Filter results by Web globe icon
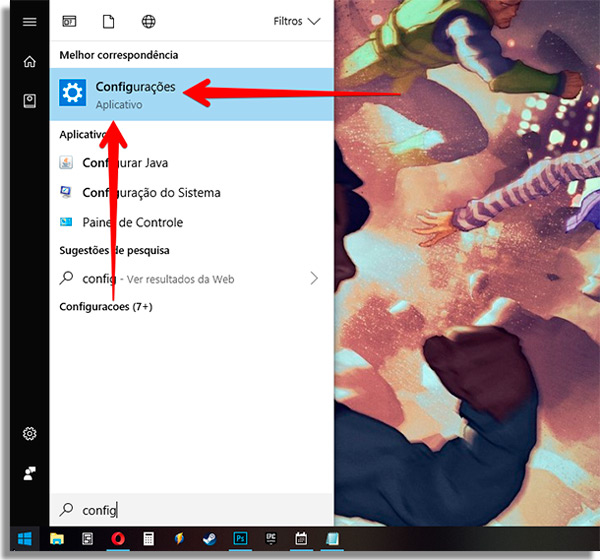Screen dimensions: 600x560 (148, 21)
